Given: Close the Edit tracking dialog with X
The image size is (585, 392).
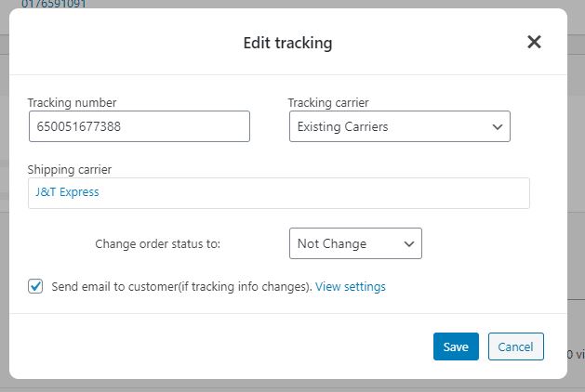Looking at the screenshot, I should coord(534,42).
